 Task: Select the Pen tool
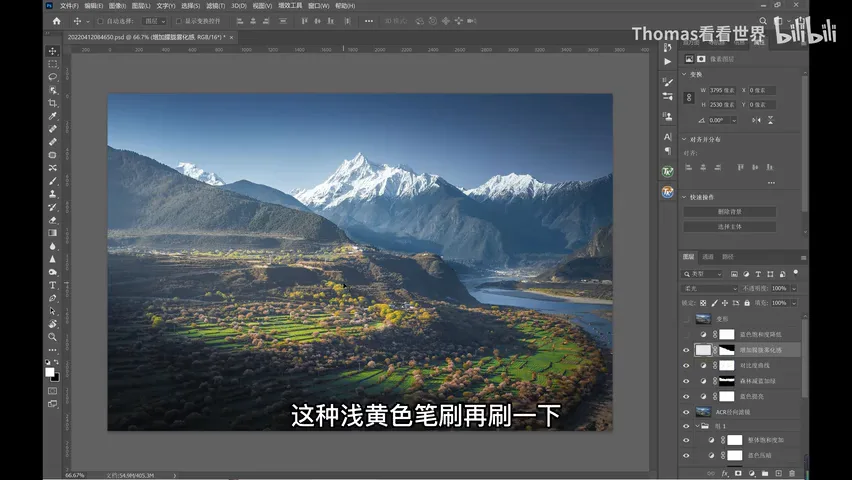(53, 298)
